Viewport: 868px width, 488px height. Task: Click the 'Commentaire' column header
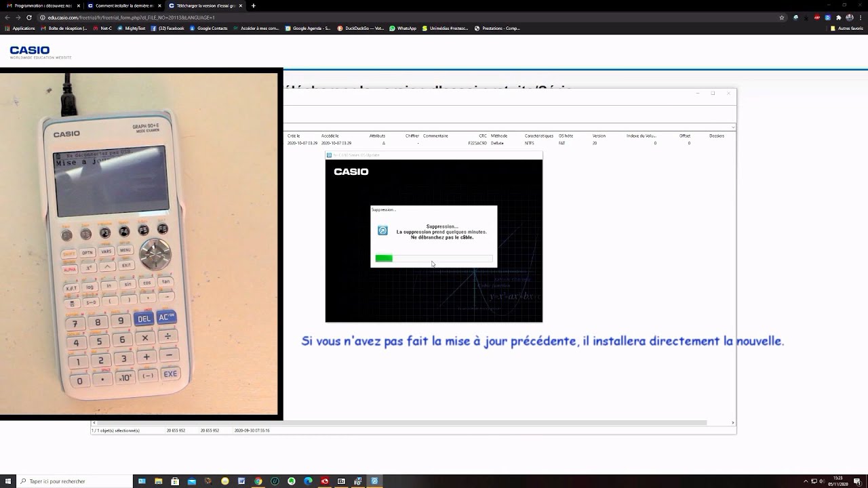pyautogui.click(x=435, y=136)
